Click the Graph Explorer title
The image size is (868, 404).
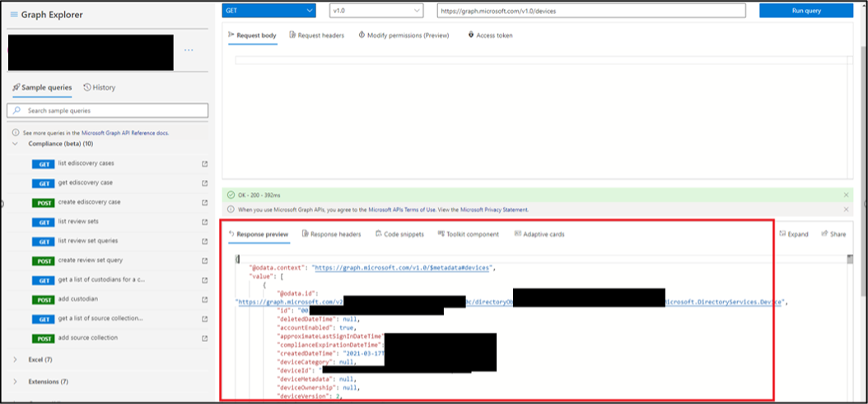coord(52,14)
